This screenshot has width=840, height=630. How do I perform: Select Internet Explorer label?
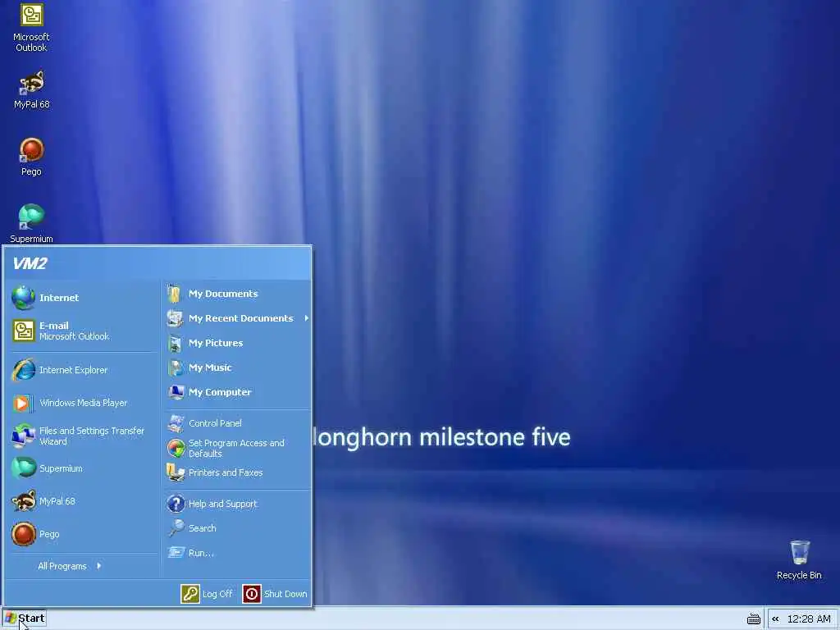click(73, 370)
